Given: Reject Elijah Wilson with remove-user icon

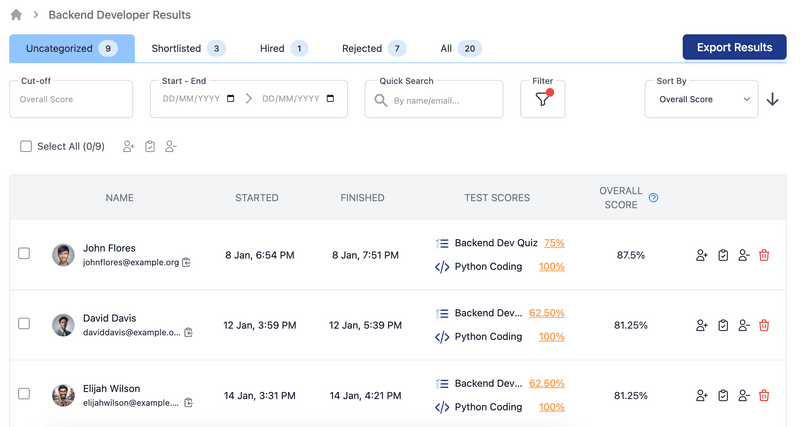Looking at the screenshot, I should pyautogui.click(x=743, y=395).
